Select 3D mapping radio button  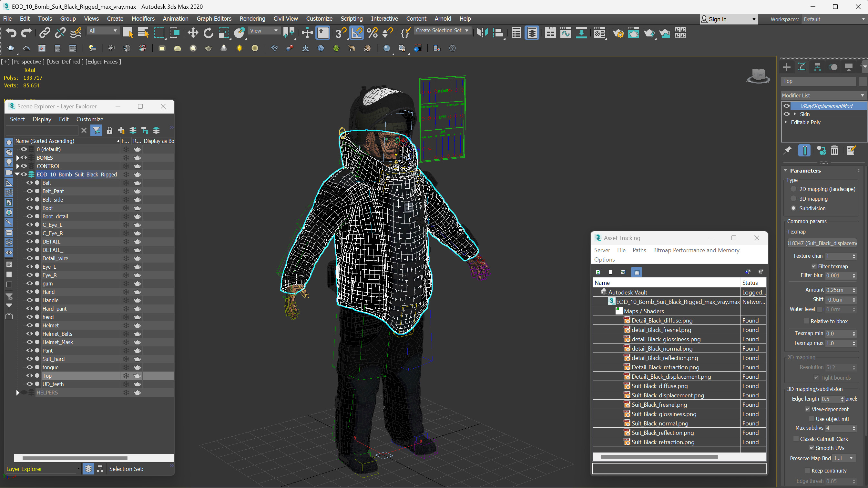coord(793,199)
